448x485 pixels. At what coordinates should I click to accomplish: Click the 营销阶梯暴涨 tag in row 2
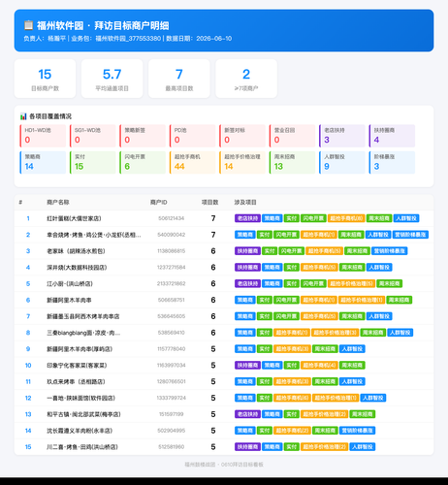tap(410, 235)
